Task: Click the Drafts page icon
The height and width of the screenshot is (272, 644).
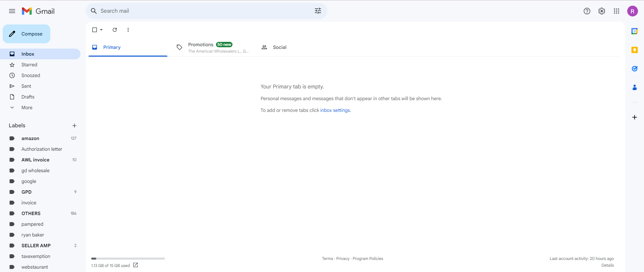Action: 12,97
